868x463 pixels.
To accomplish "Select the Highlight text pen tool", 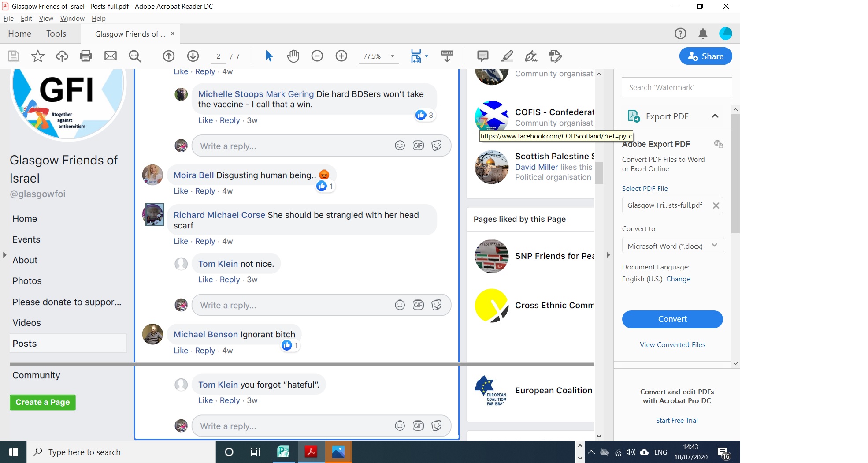I will pos(507,56).
